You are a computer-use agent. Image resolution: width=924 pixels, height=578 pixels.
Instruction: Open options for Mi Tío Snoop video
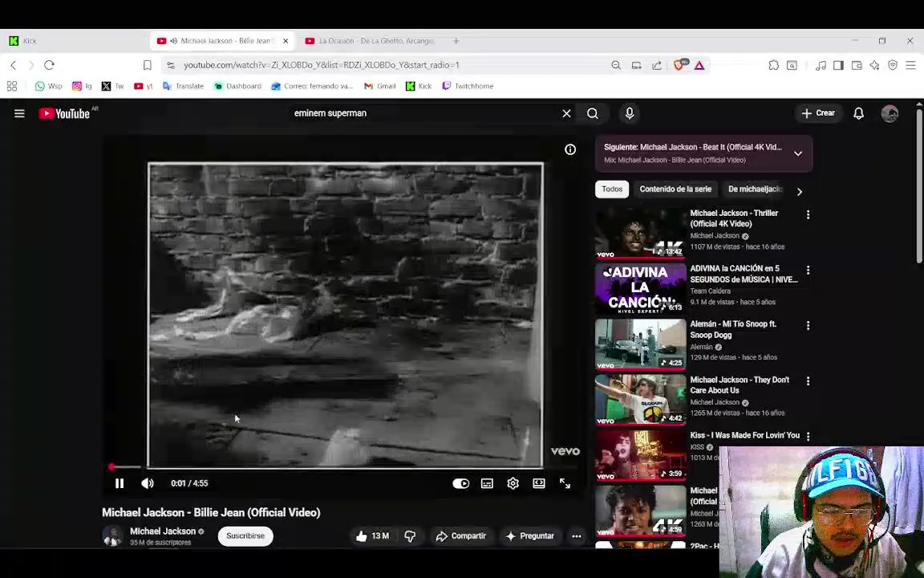point(808,326)
